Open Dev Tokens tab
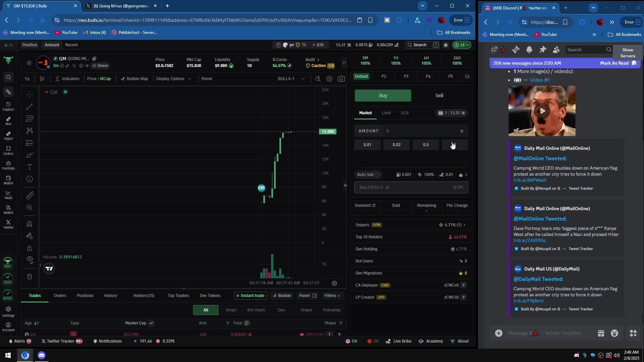644x362 pixels. click(210, 296)
